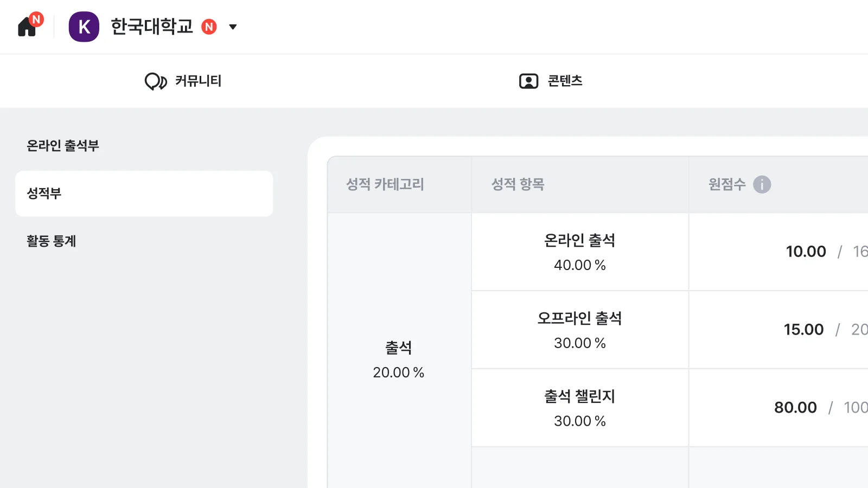Screen dimensions: 868x488
Task: Select the 온라인 출석 grade item row
Action: coord(580,252)
